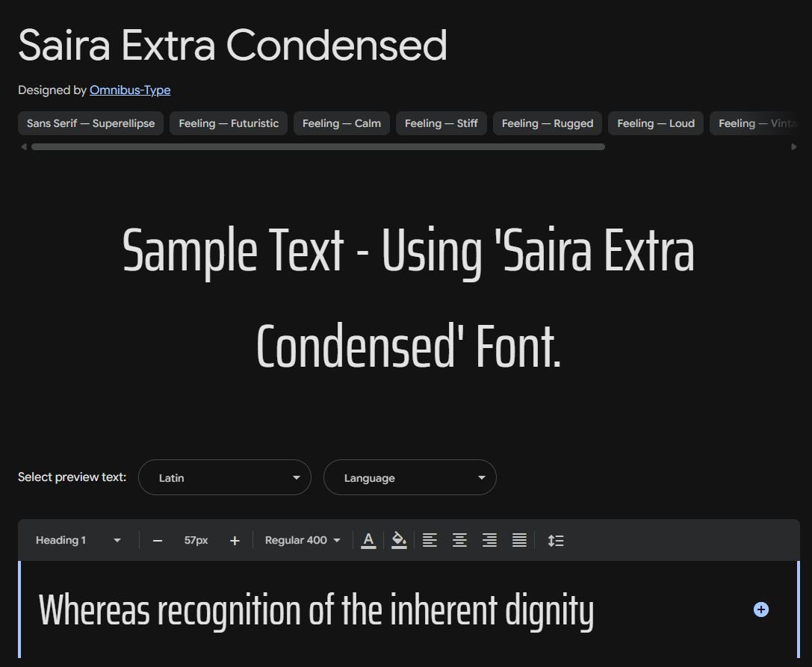Open the Regular 400 weight dropdown
Image resolution: width=812 pixels, height=667 pixels.
(303, 540)
